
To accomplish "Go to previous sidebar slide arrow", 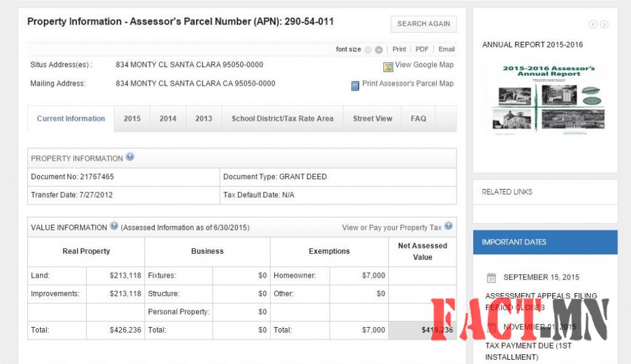I will pyautogui.click(x=593, y=25).
